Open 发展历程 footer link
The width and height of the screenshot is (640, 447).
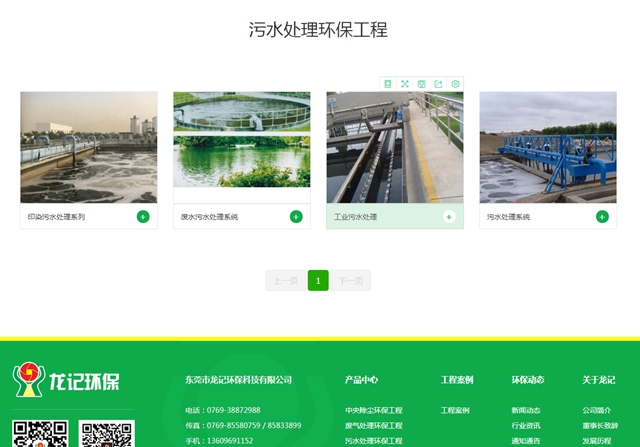click(597, 441)
